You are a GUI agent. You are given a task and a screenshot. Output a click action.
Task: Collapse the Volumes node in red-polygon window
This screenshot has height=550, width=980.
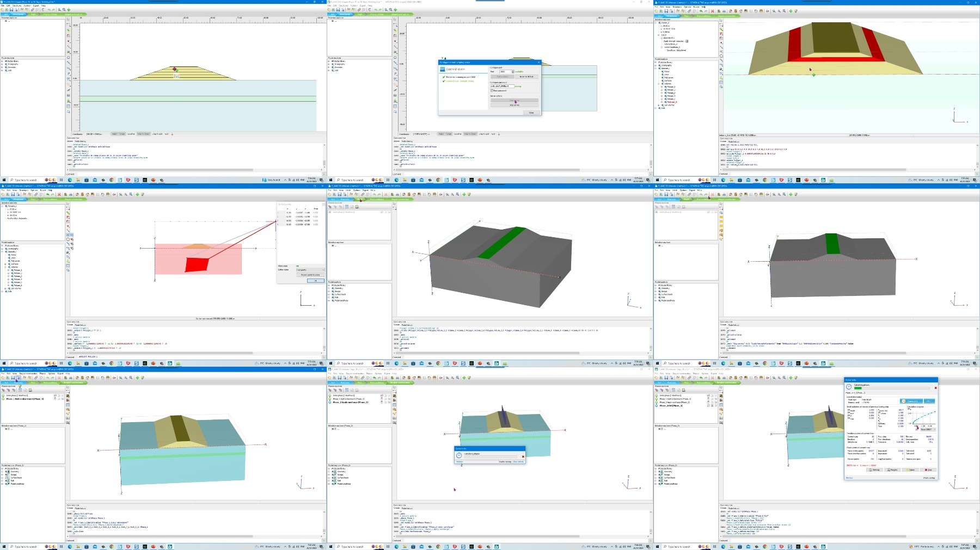coord(5,267)
